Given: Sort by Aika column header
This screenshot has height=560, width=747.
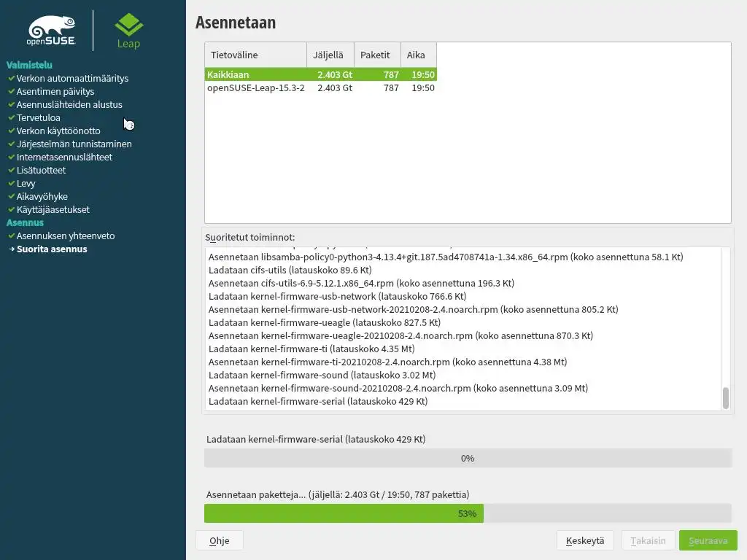Looking at the screenshot, I should point(418,55).
